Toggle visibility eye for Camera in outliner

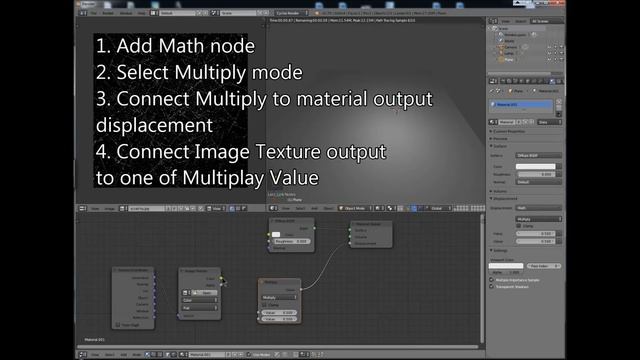tap(549, 47)
